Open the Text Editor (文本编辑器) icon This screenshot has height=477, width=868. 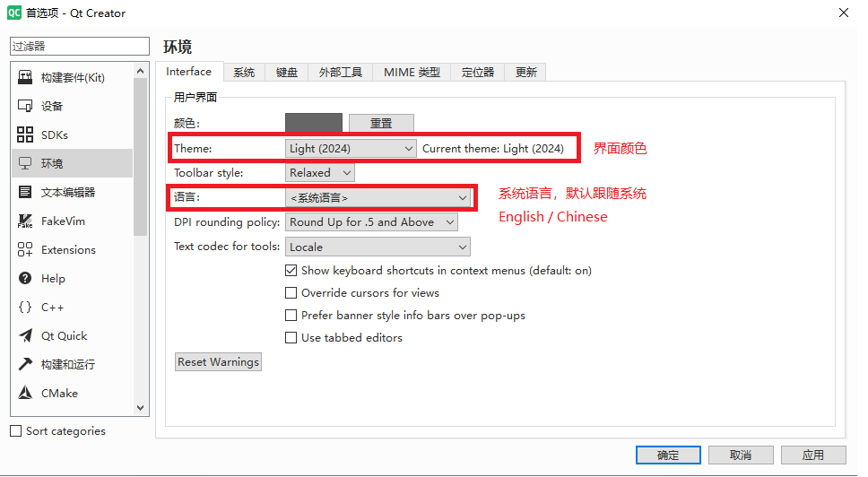click(x=25, y=192)
